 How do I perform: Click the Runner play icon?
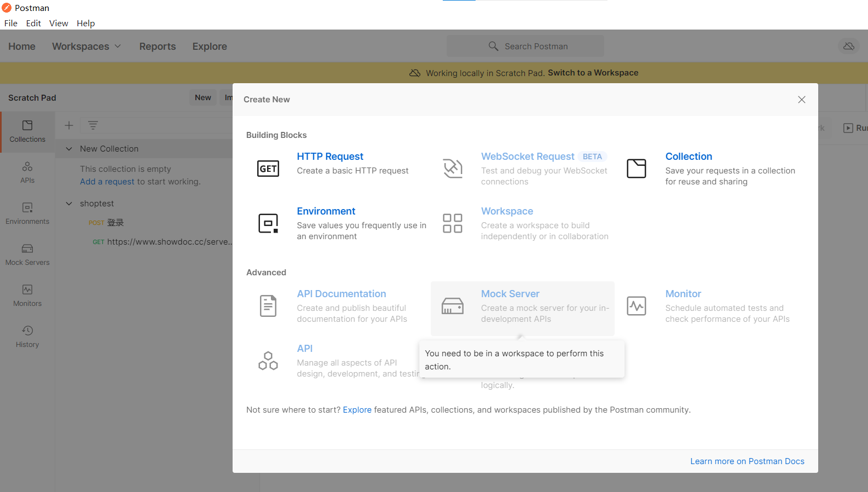848,128
